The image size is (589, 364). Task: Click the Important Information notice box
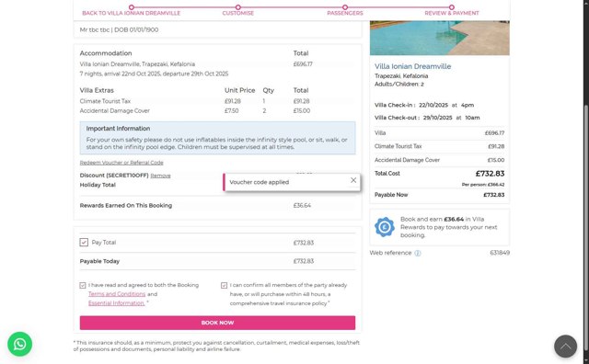click(217, 138)
